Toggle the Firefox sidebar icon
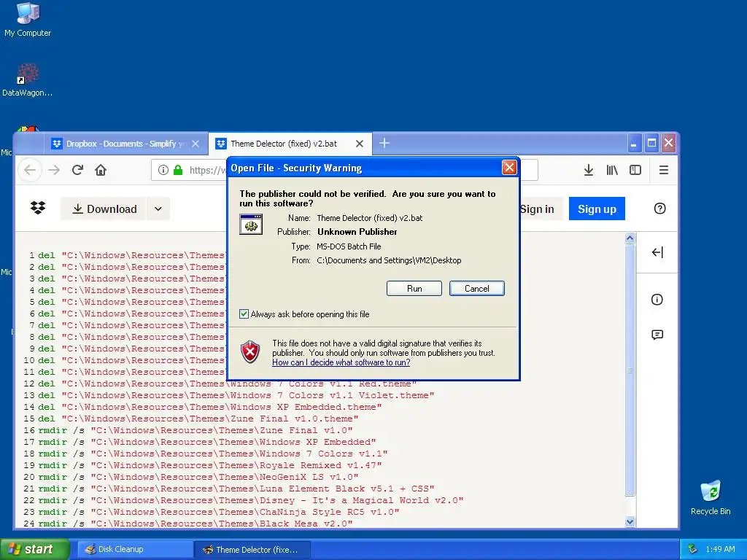747x560 pixels. point(635,170)
